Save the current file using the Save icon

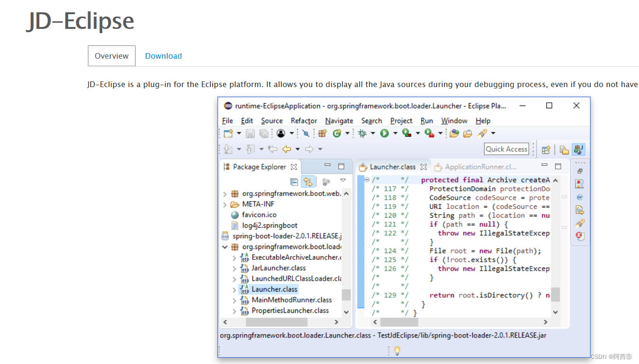coord(250,133)
